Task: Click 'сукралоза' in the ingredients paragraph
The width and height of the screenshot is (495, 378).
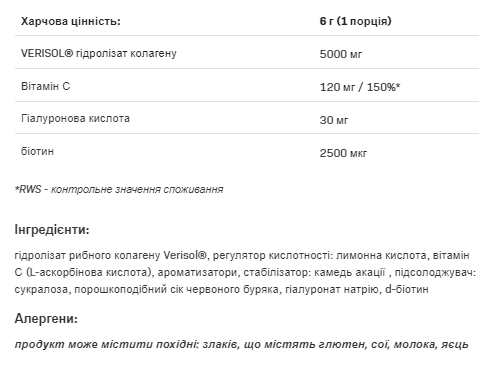Action: pyautogui.click(x=41, y=289)
